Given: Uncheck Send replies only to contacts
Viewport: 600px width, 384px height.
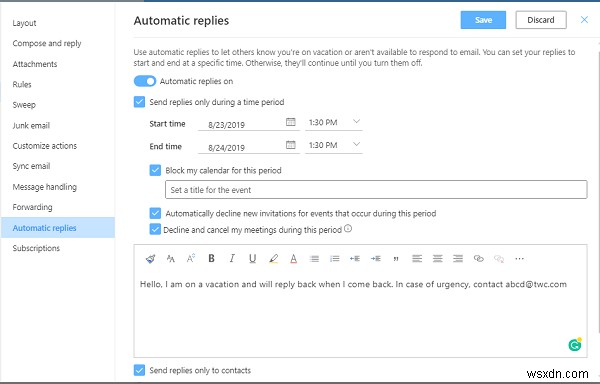Looking at the screenshot, I should [x=139, y=370].
